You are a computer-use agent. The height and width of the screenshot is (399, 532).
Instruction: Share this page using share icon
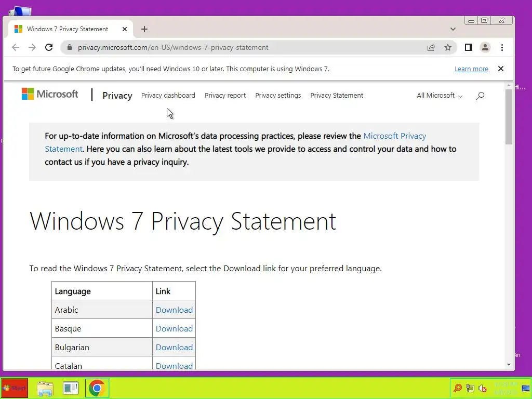(431, 47)
